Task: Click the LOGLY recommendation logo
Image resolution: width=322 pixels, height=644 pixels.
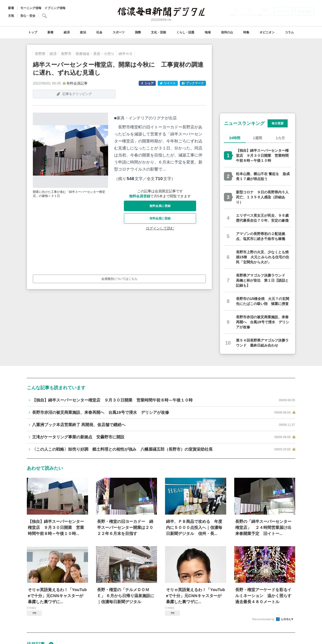Action: point(285,619)
